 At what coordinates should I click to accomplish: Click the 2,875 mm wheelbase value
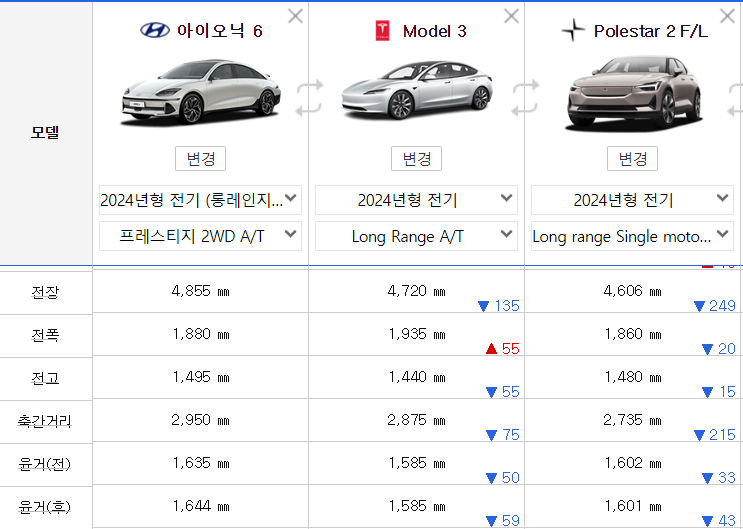[x=417, y=420]
